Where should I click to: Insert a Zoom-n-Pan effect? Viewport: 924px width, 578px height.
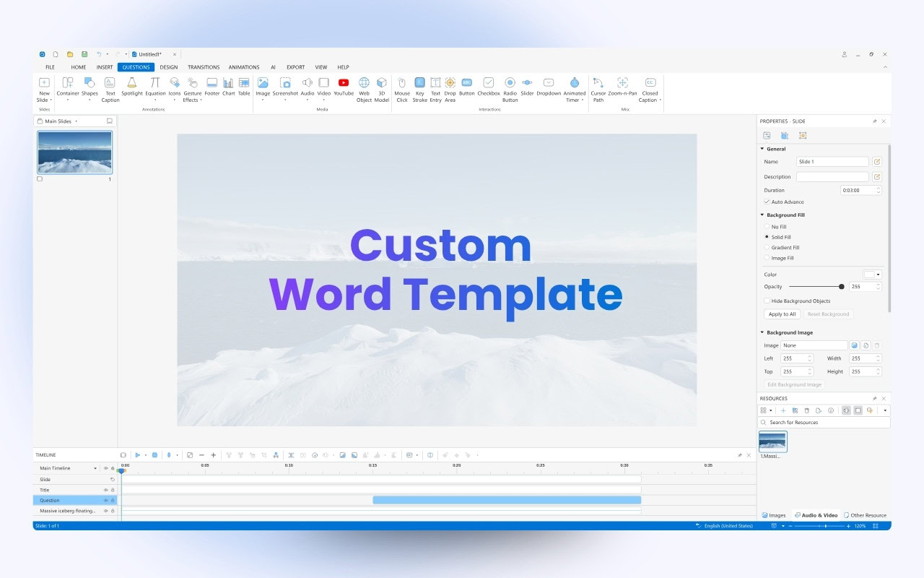tap(622, 88)
